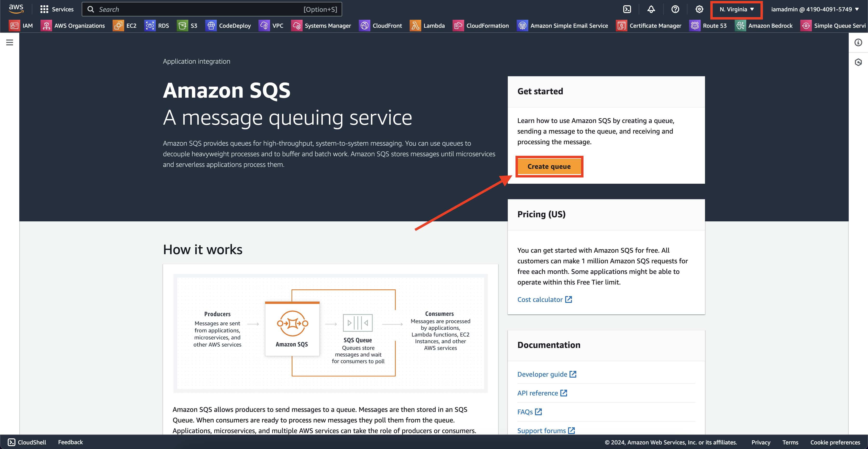This screenshot has height=449, width=868.
Task: Open the FAQs link
Action: click(529, 412)
